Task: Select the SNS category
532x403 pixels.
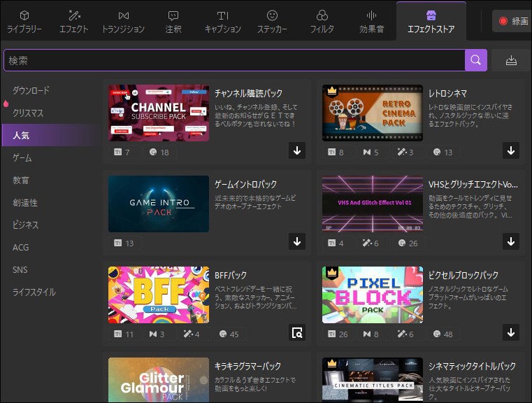Action: coord(20,269)
